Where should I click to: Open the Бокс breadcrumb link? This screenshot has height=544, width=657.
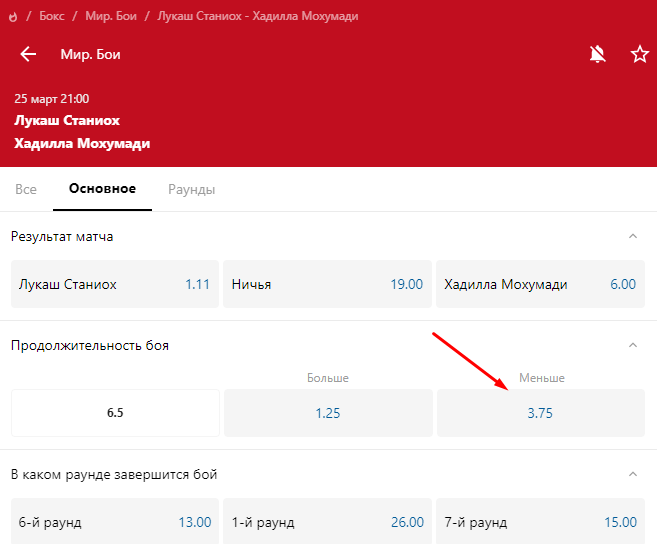click(x=52, y=16)
